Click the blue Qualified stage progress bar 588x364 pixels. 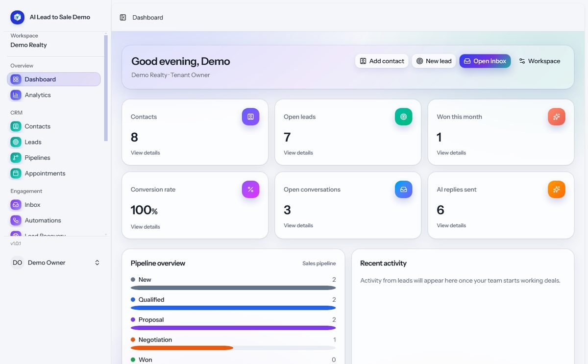click(233, 308)
